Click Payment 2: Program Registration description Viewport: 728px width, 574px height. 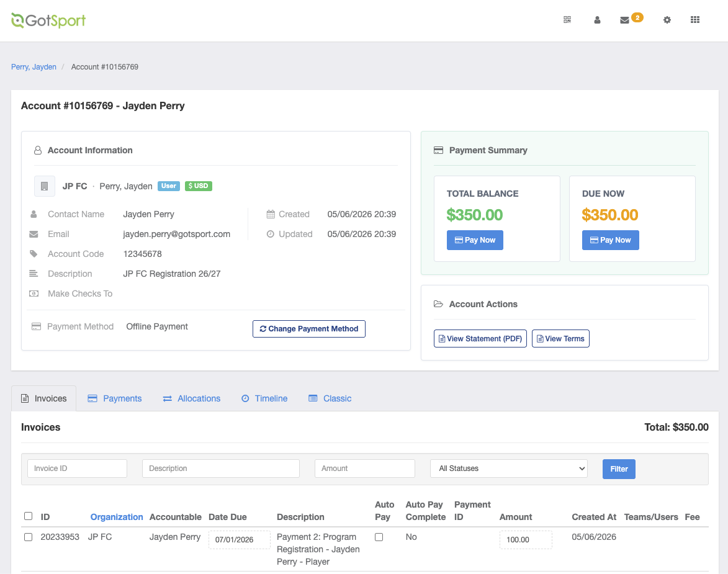(318, 549)
